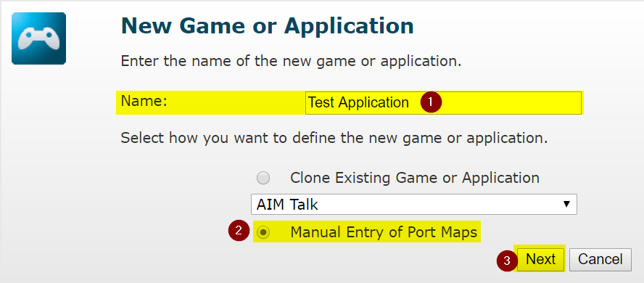Screen dimensions: 644x283
Task: Click the red step 2 marker badge
Action: (239, 231)
